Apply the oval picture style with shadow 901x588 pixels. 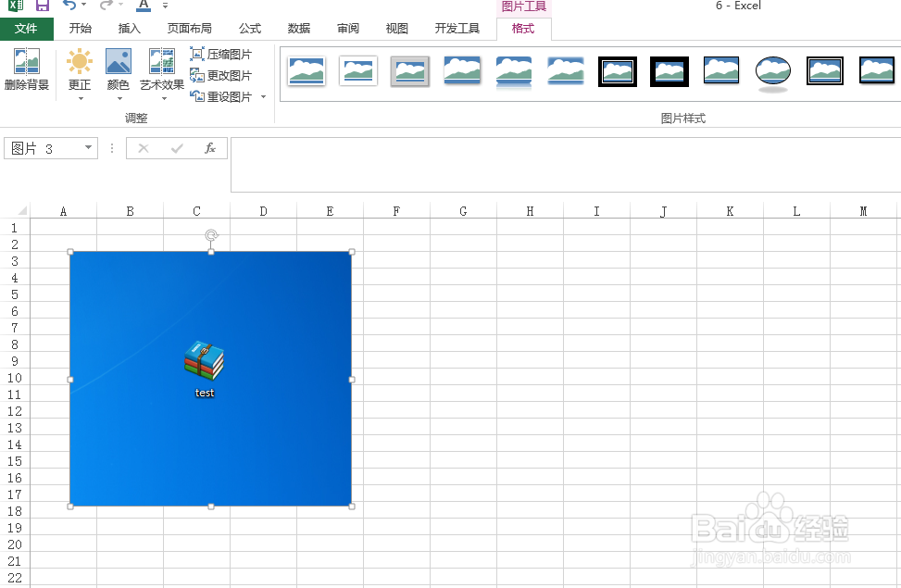coord(773,73)
